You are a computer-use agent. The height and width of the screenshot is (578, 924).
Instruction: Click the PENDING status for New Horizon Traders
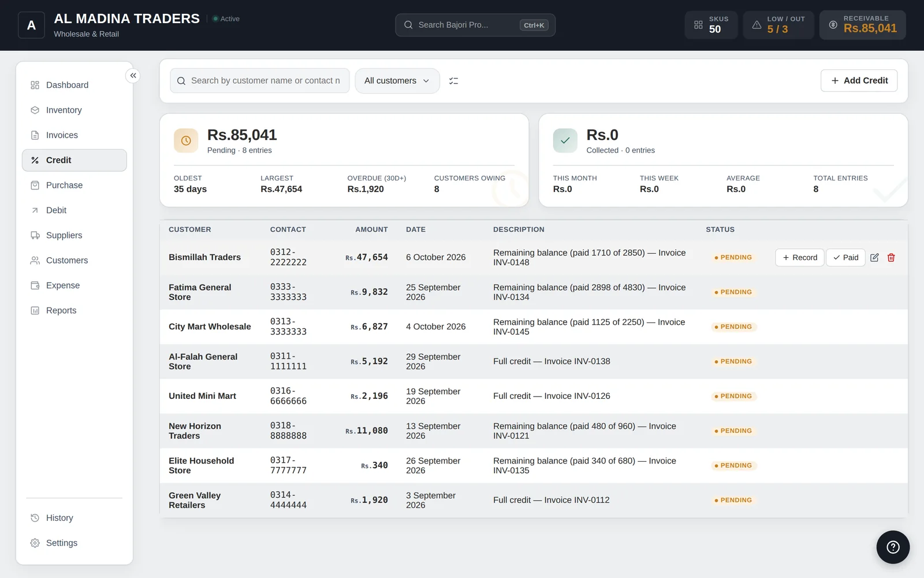point(733,431)
